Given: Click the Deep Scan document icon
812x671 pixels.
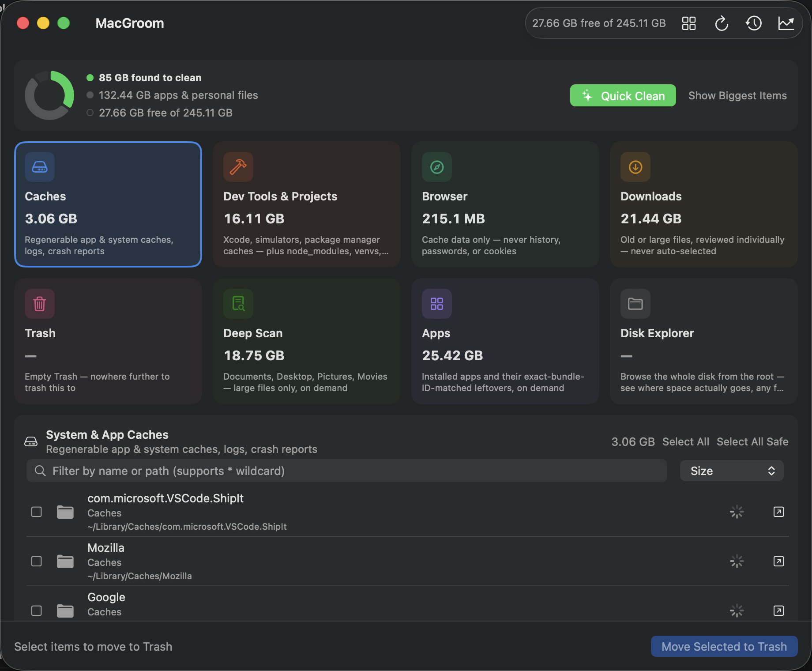Looking at the screenshot, I should coord(238,304).
